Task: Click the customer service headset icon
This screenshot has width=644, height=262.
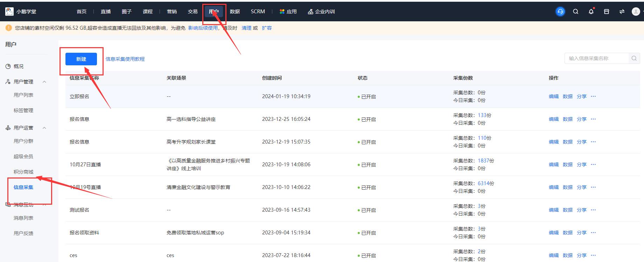Action: 560,12
